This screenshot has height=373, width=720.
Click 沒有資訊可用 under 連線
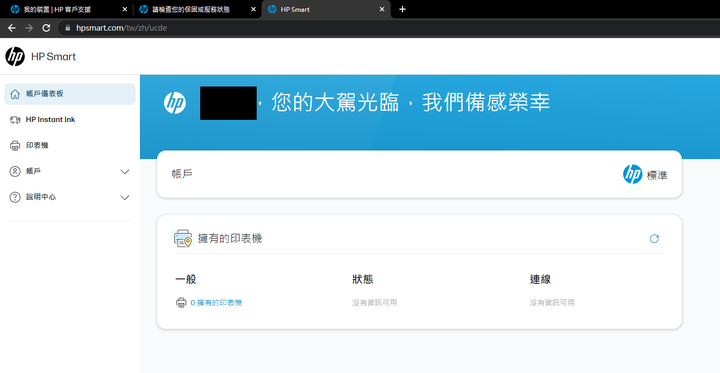[x=552, y=303]
